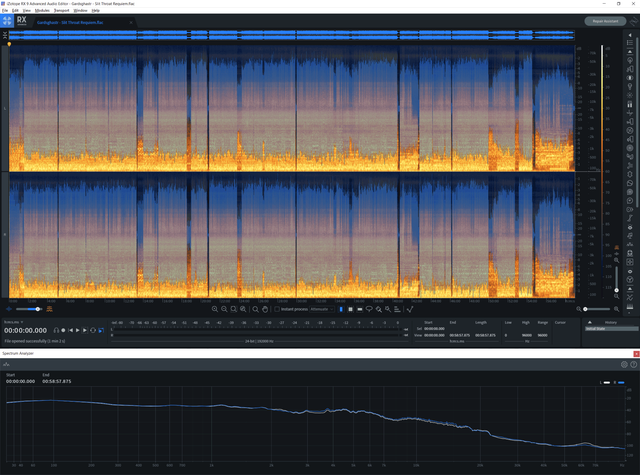640x475 pixels.
Task: Click the time zoom out magnifier
Action: click(578, 309)
